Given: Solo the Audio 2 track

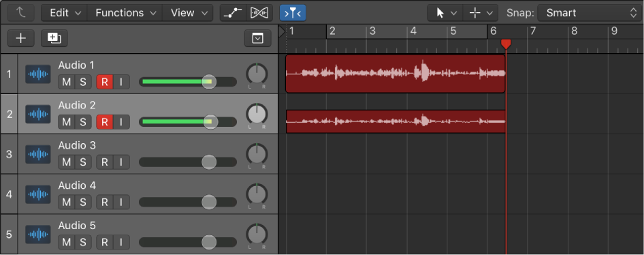Looking at the screenshot, I should [83, 122].
